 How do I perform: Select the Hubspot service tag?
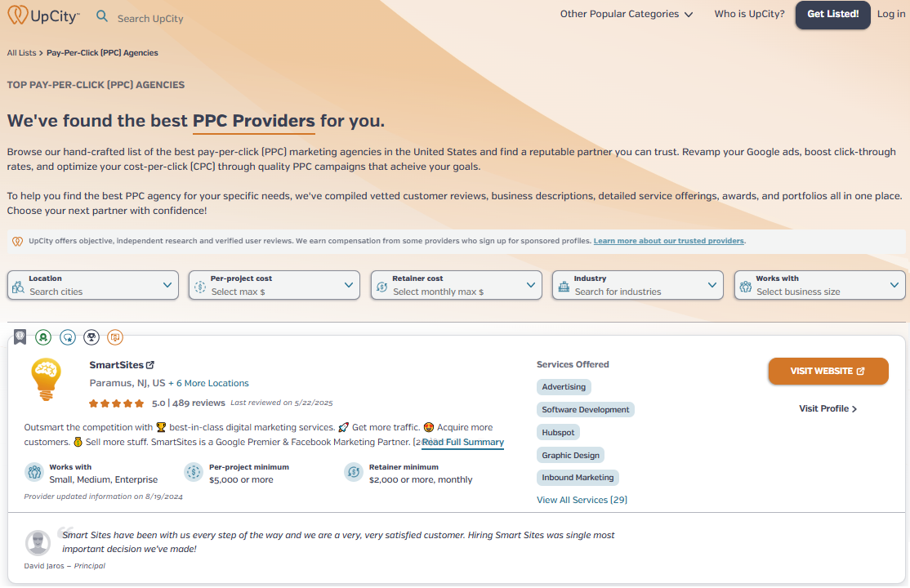coord(558,433)
